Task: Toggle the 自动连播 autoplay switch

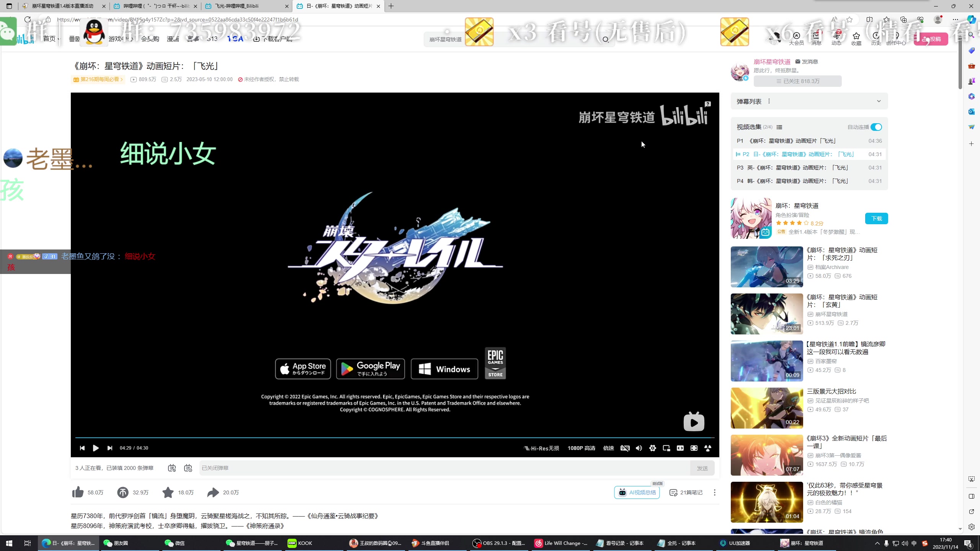Action: (876, 127)
